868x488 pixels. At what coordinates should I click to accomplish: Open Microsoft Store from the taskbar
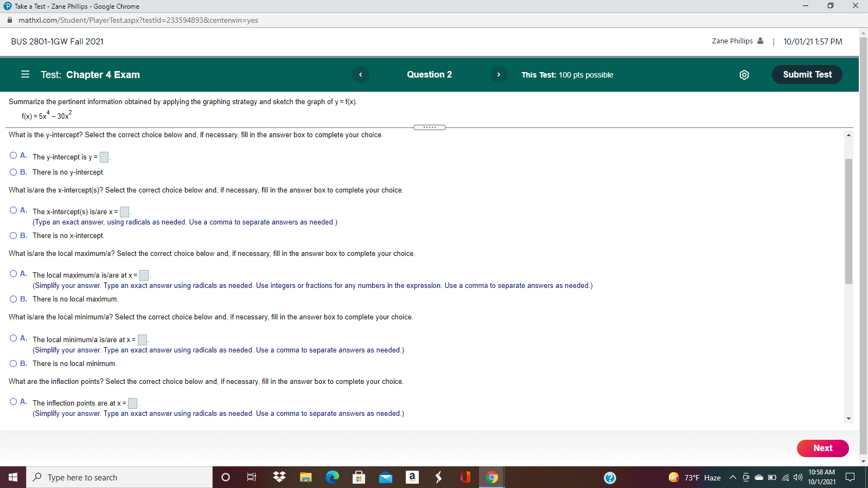pyautogui.click(x=359, y=477)
